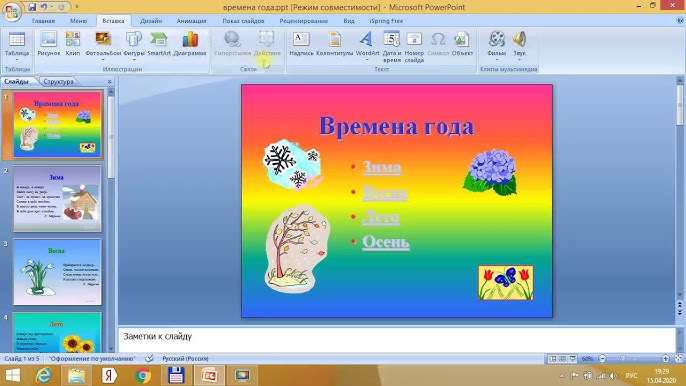Viewport: 686px width, 386px height.
Task: Open Google Chrome from the taskbar
Action: pyautogui.click(x=143, y=375)
